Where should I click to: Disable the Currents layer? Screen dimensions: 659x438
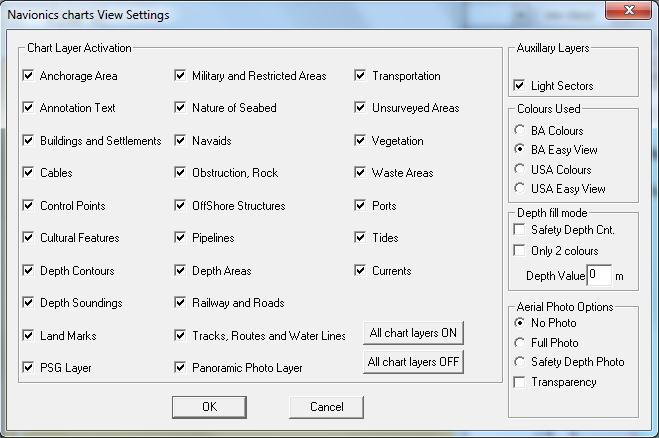coord(360,270)
